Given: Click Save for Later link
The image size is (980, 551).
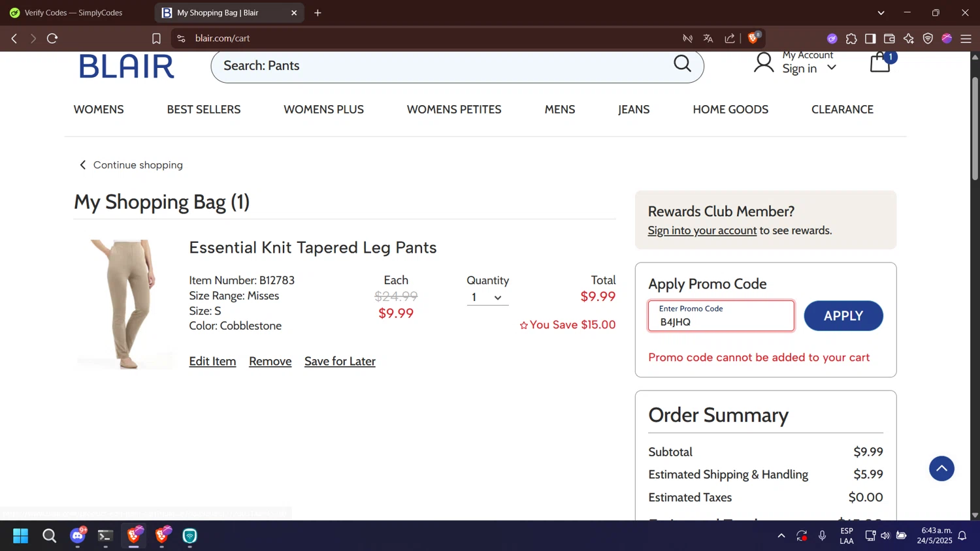Looking at the screenshot, I should pos(340,361).
